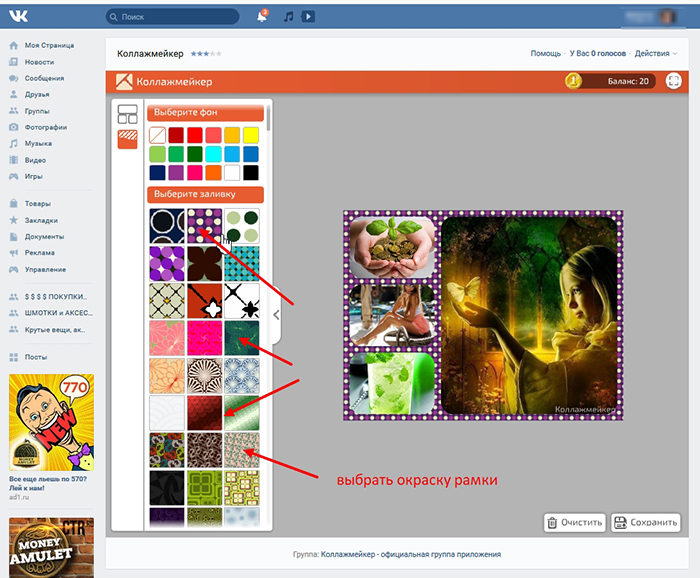Select the dark brown clover fill pattern
700x578 pixels.
(204, 263)
